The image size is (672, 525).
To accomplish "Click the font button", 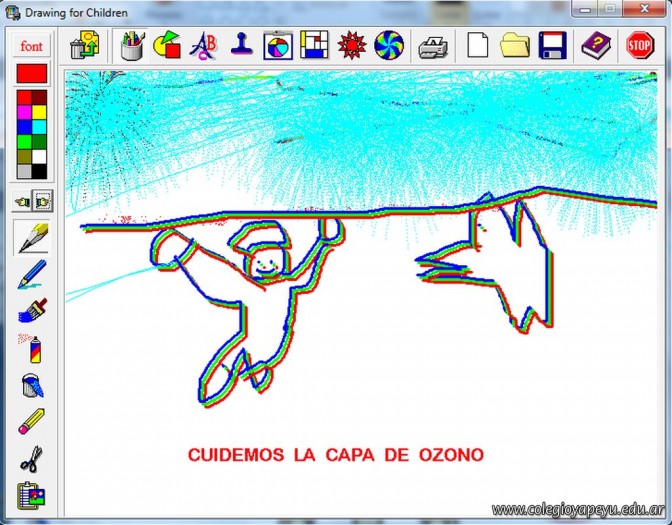I will pos(31,46).
